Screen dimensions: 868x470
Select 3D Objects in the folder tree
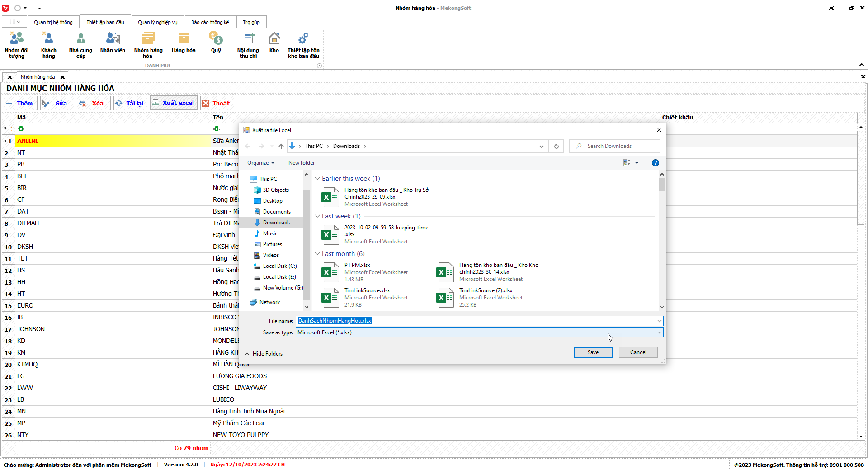(276, 190)
